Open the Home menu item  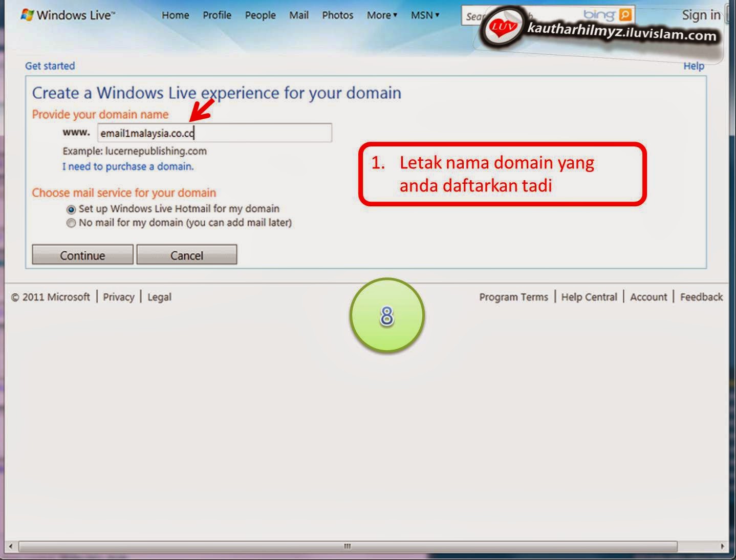(176, 15)
